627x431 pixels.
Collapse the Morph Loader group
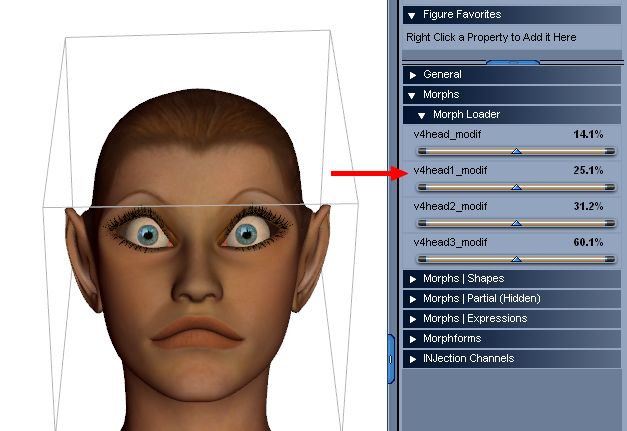tap(421, 116)
